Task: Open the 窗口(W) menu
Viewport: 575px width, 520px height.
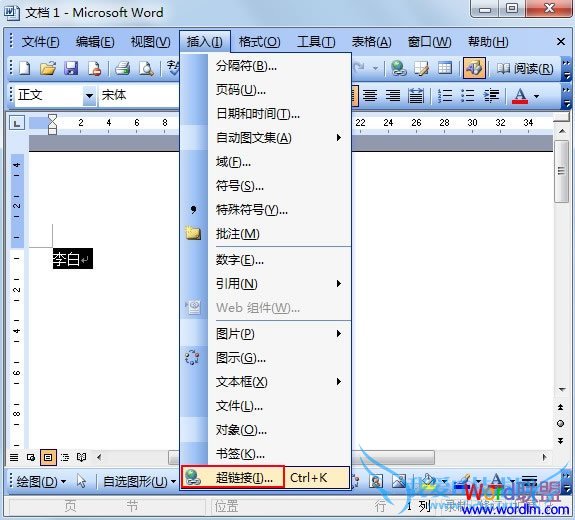Action: coord(429,42)
